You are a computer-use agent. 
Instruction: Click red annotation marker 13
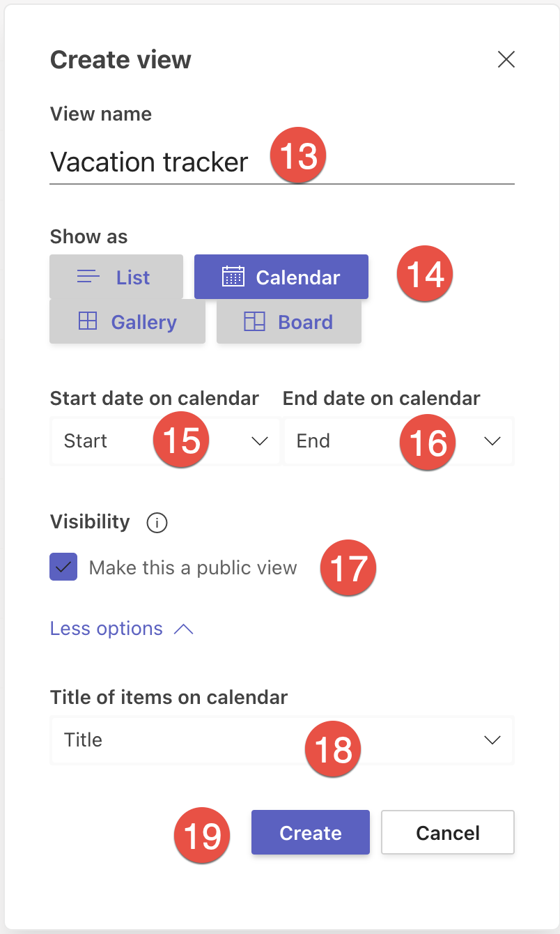(x=298, y=155)
